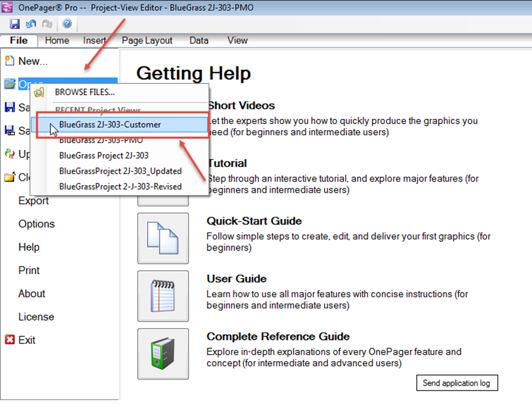Open the Data tab
532x412 pixels.
pos(199,40)
